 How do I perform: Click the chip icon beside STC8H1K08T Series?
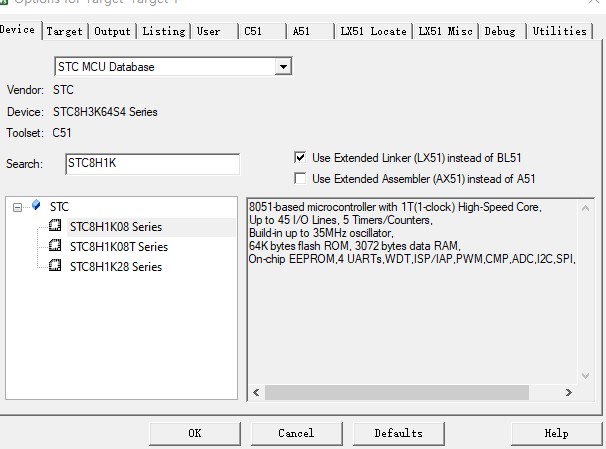pyautogui.click(x=55, y=245)
